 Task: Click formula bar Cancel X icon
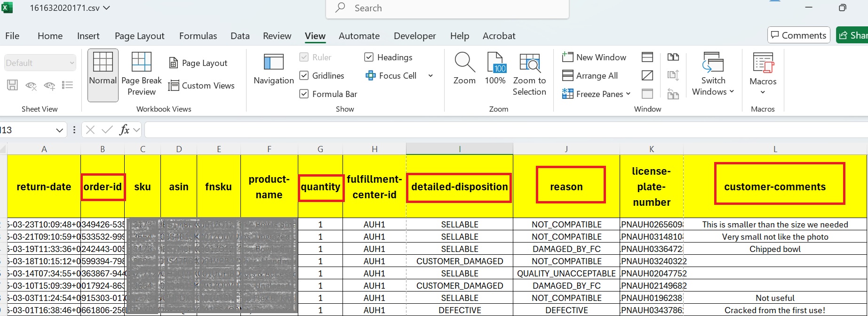[x=90, y=130]
